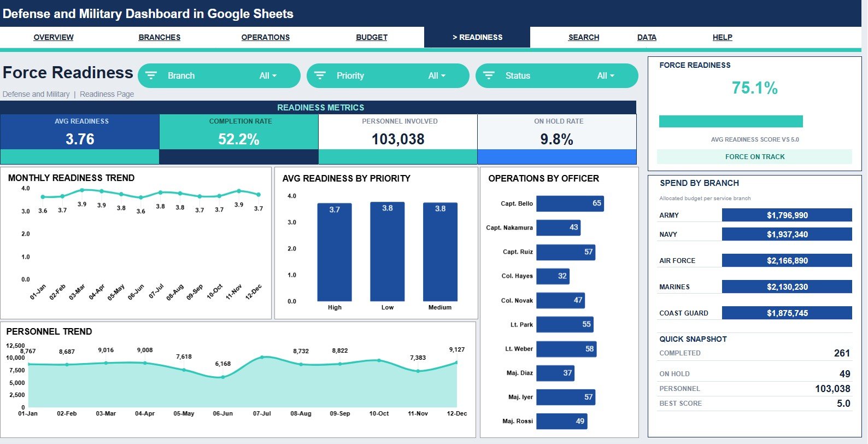Click the 06-Jun point in Personnel Trend
868x444 pixels.
pyautogui.click(x=222, y=377)
